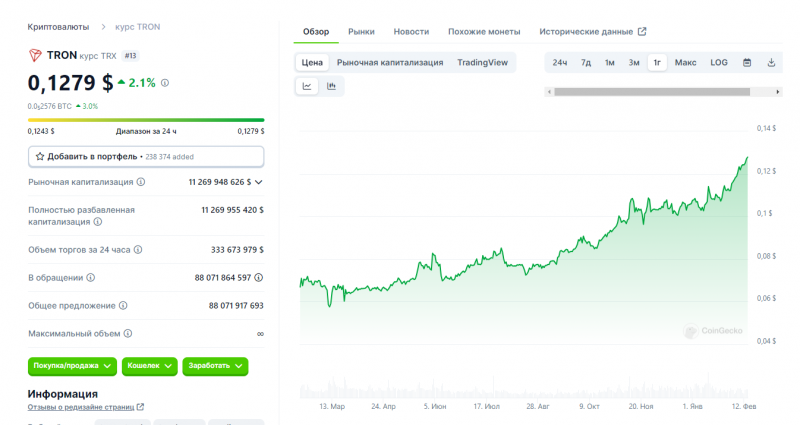This screenshot has width=800, height=425.
Task: Go to Криптовалюты breadcrumb
Action: click(58, 27)
